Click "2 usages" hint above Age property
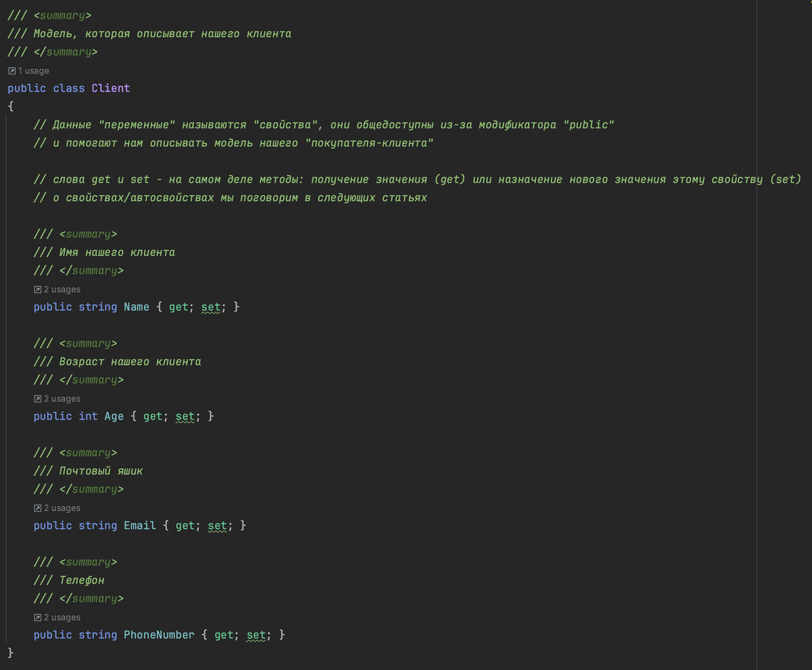The height and width of the screenshot is (670, 812). 62,399
